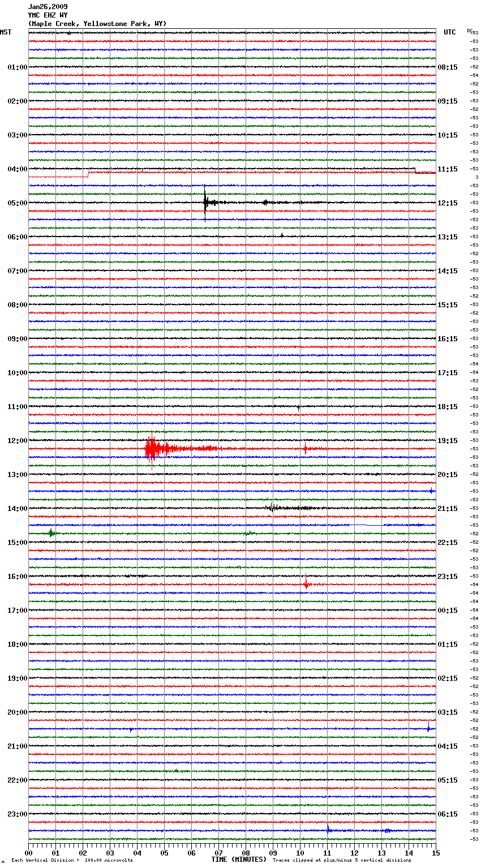The height and width of the screenshot is (868, 481).
Task: Select the 20:00 MST hour label
Action: [x=17, y=712]
